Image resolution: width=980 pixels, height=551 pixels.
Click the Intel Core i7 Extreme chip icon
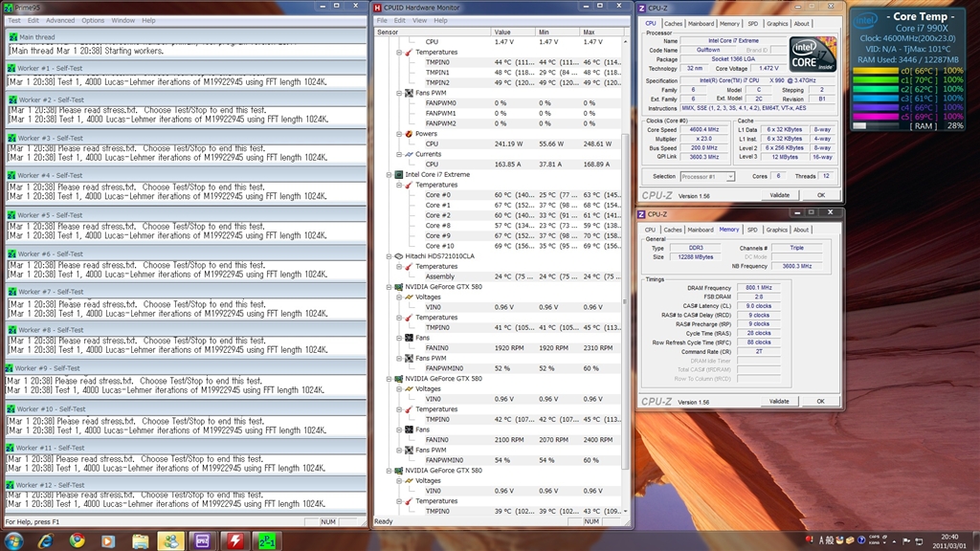(x=397, y=175)
